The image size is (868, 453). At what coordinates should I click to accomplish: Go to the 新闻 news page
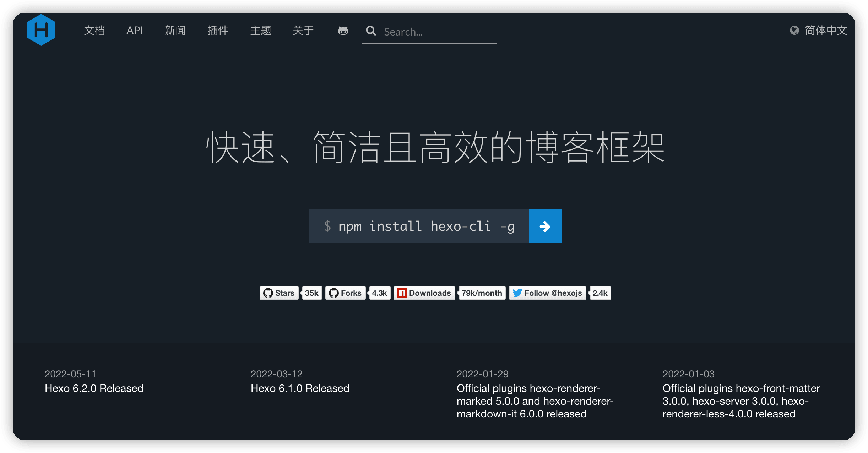click(x=175, y=31)
